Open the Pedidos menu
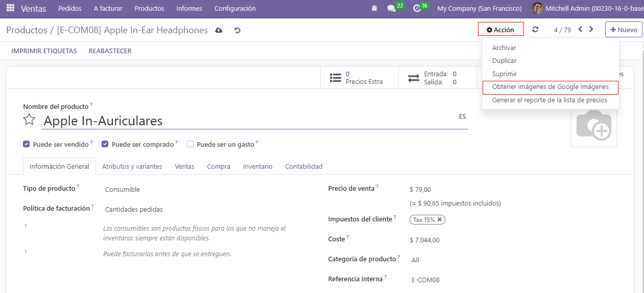This screenshot has width=644, height=293. coord(70,9)
